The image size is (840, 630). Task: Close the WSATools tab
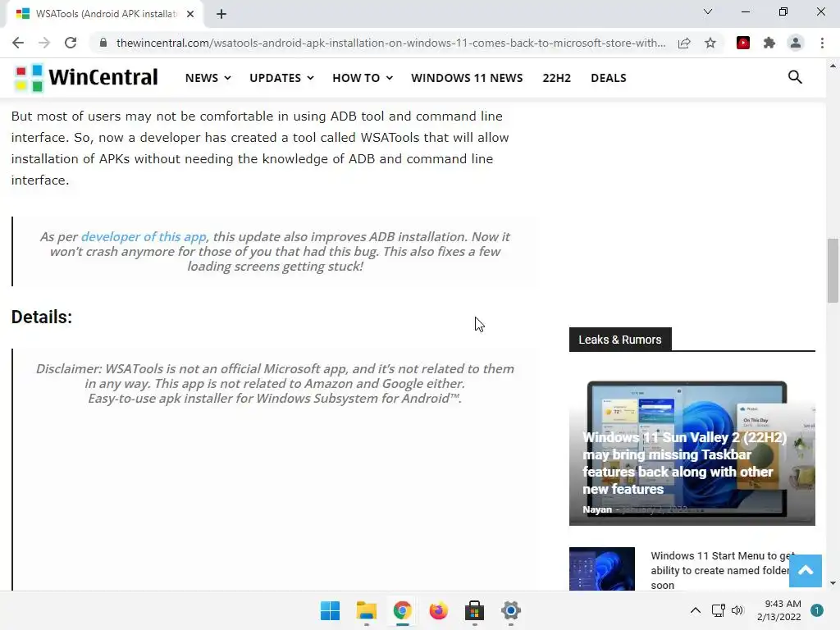190,14
